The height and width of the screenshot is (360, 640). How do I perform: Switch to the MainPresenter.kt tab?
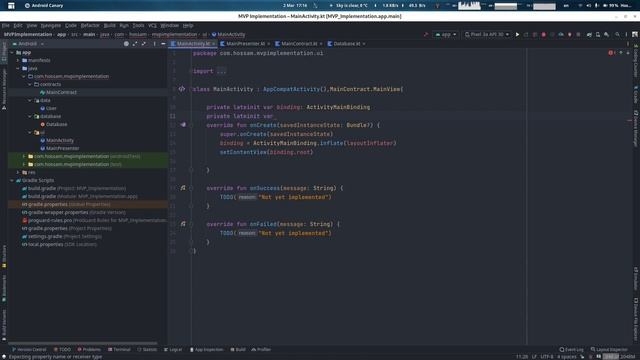245,44
